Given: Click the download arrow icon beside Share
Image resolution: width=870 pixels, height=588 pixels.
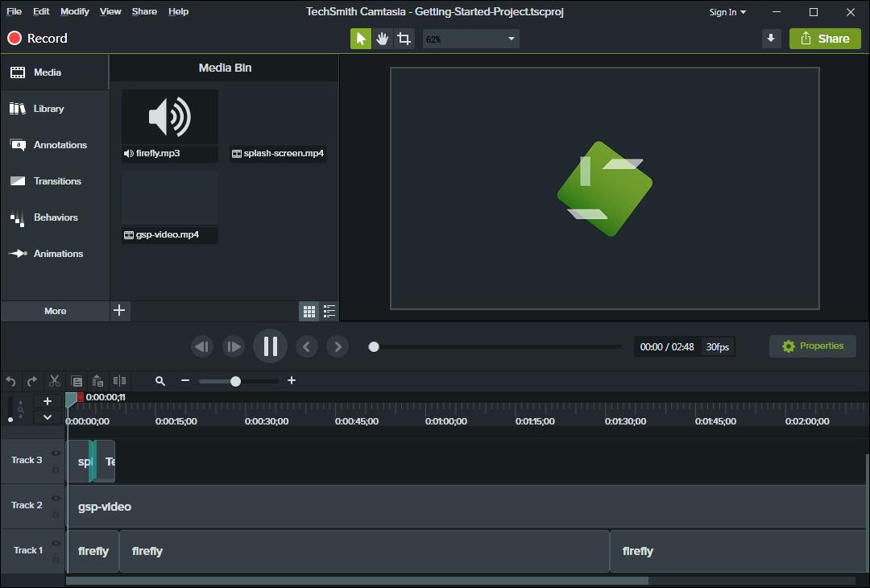Looking at the screenshot, I should click(771, 39).
